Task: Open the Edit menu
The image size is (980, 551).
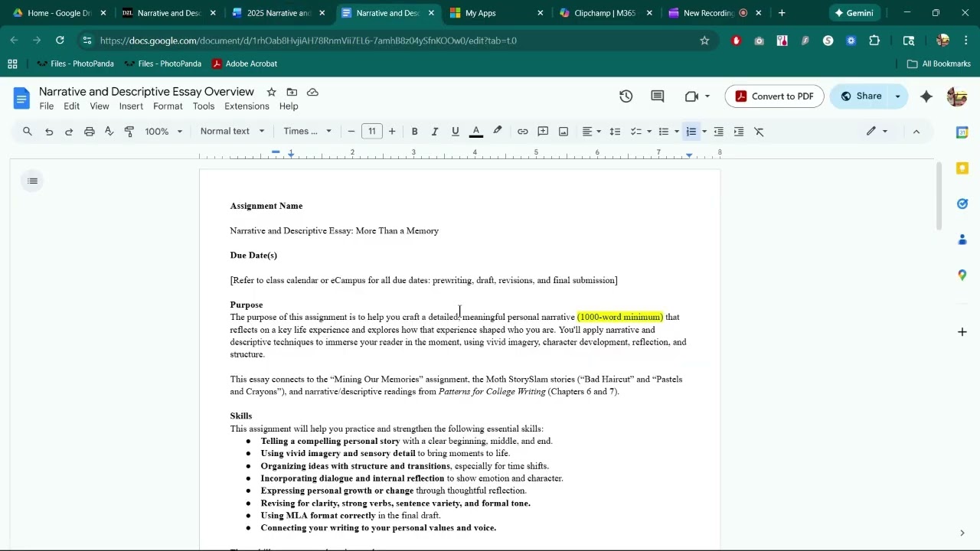Action: (72, 106)
